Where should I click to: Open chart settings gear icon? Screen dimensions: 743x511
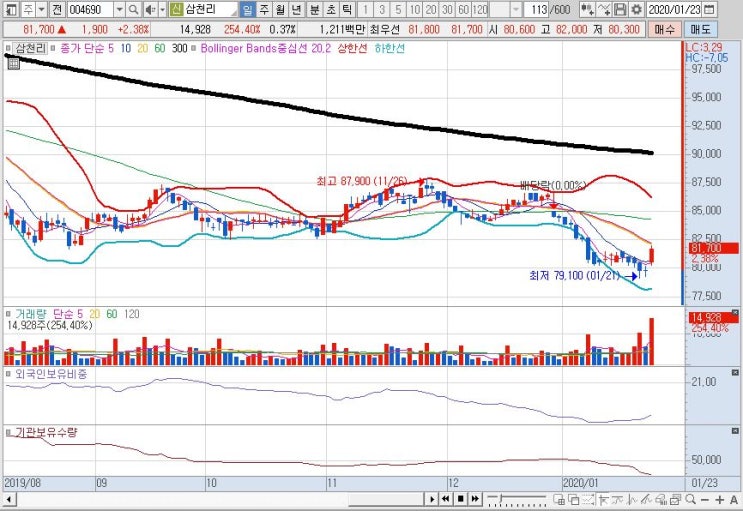coord(636,9)
